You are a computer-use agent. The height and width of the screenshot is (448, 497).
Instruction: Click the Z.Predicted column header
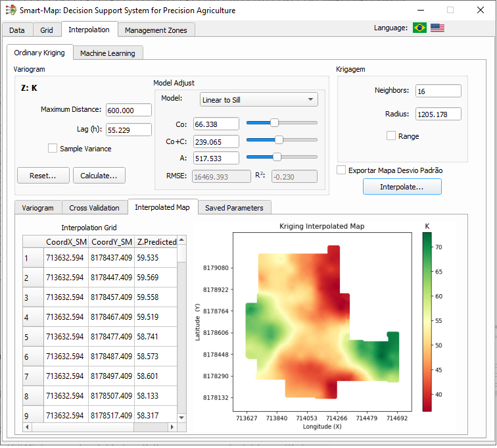(156, 242)
